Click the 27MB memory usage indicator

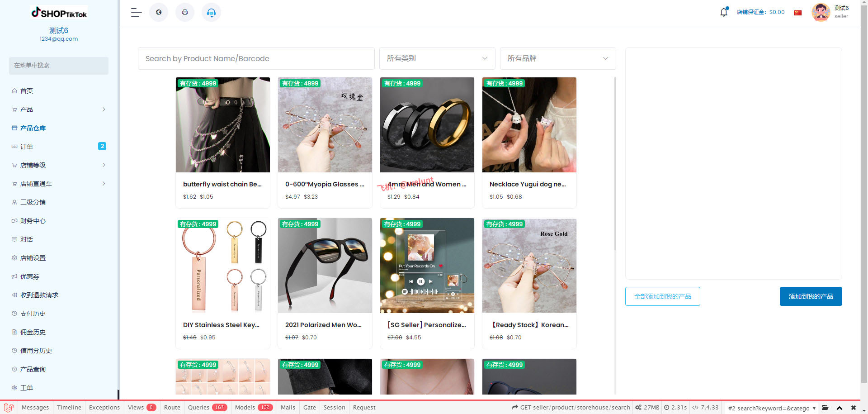click(647, 408)
